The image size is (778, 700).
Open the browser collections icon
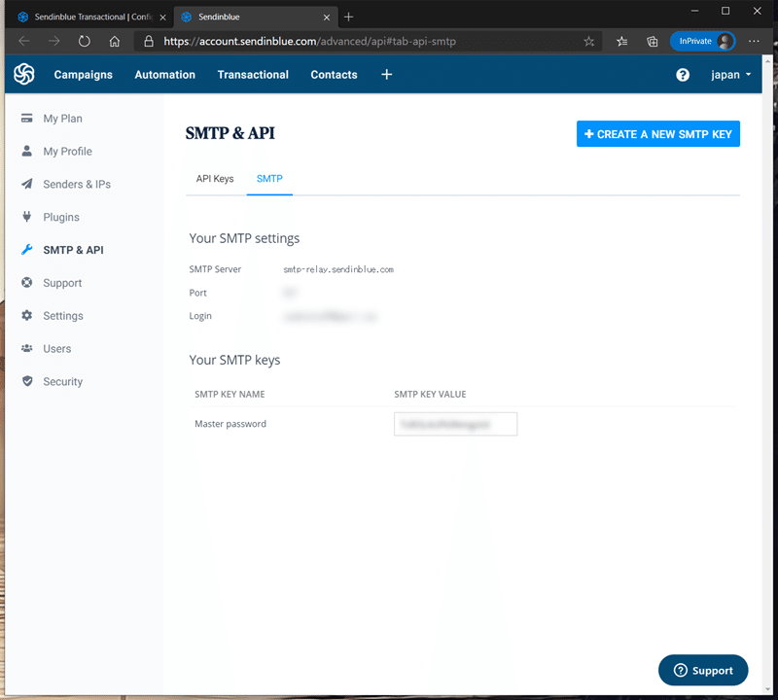tap(652, 41)
